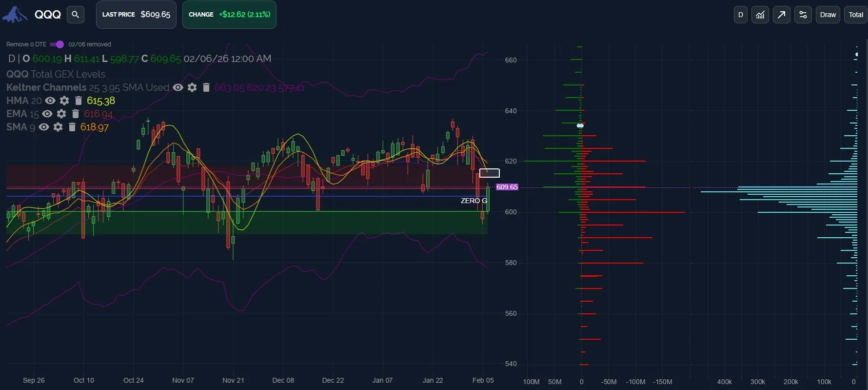The width and height of the screenshot is (868, 390).
Task: Open the indicators chart icon
Action: [760, 15]
